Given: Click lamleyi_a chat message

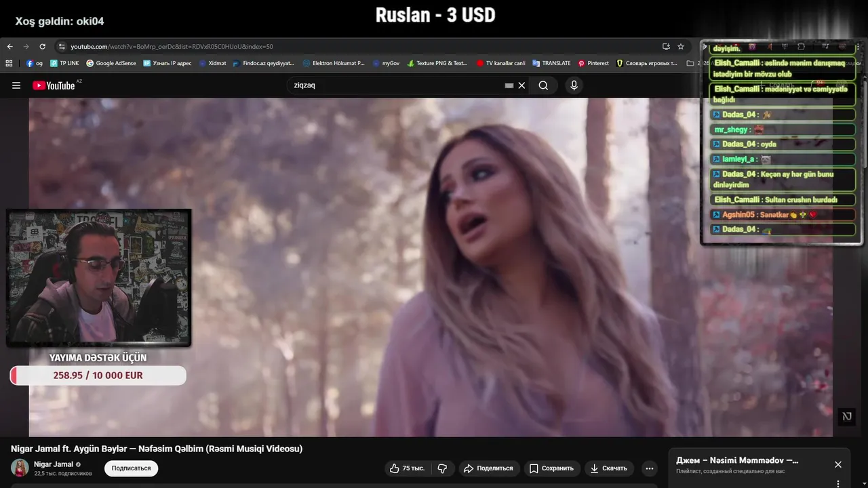Looking at the screenshot, I should click(x=783, y=159).
